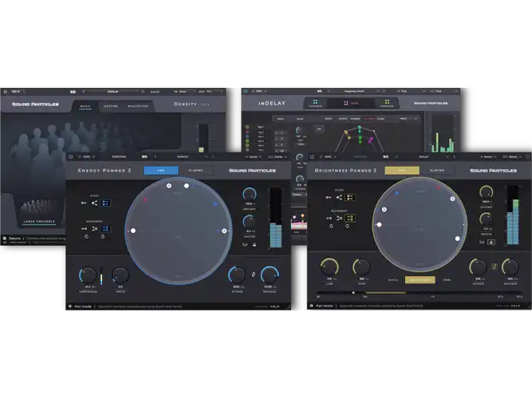Switch to PAN tab in Energy Panner 2
The height and width of the screenshot is (399, 532).
click(x=161, y=171)
